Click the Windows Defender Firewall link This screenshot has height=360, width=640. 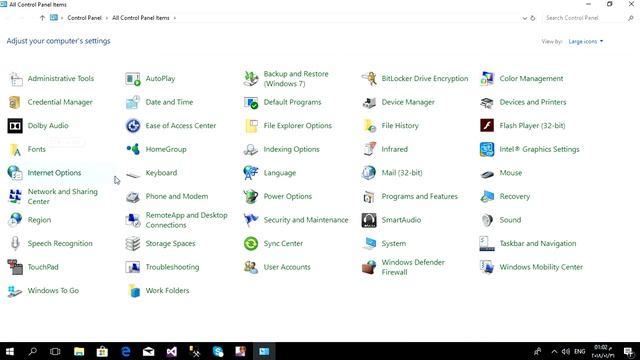coord(413,267)
